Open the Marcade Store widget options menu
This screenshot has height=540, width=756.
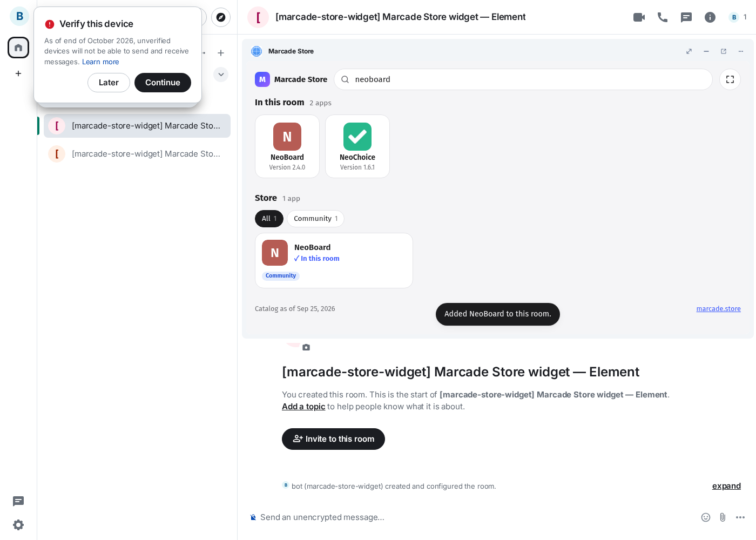point(741,51)
